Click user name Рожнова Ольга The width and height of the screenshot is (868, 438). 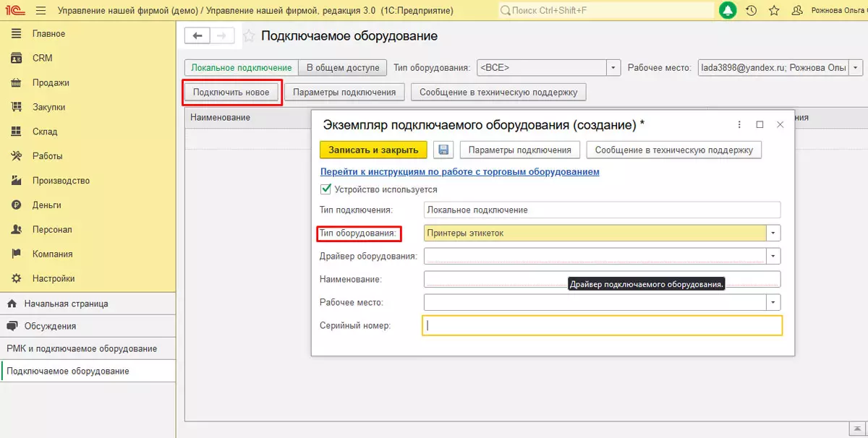(x=839, y=11)
